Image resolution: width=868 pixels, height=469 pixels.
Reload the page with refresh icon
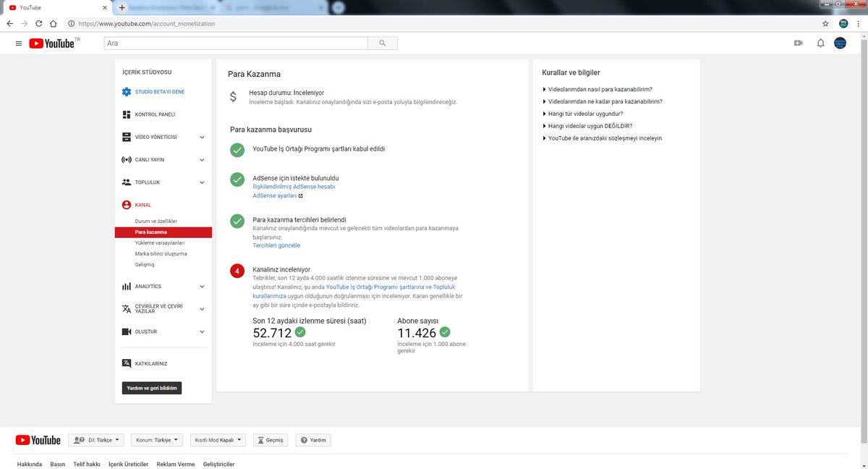[x=39, y=23]
